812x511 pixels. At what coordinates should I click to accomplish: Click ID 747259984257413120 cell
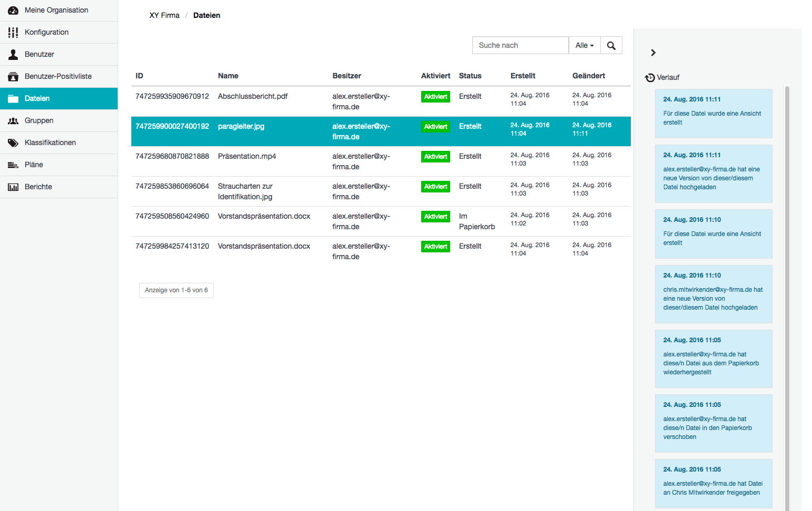[x=172, y=246]
